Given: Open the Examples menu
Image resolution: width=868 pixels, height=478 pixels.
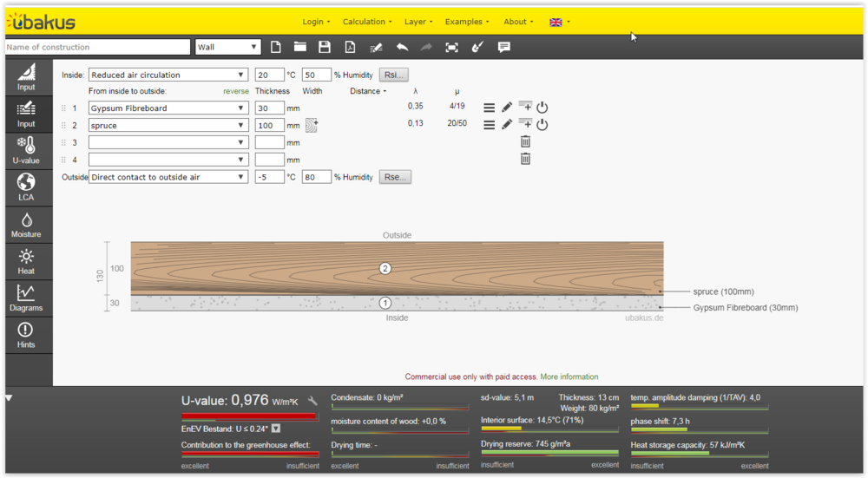Looking at the screenshot, I should click(466, 22).
